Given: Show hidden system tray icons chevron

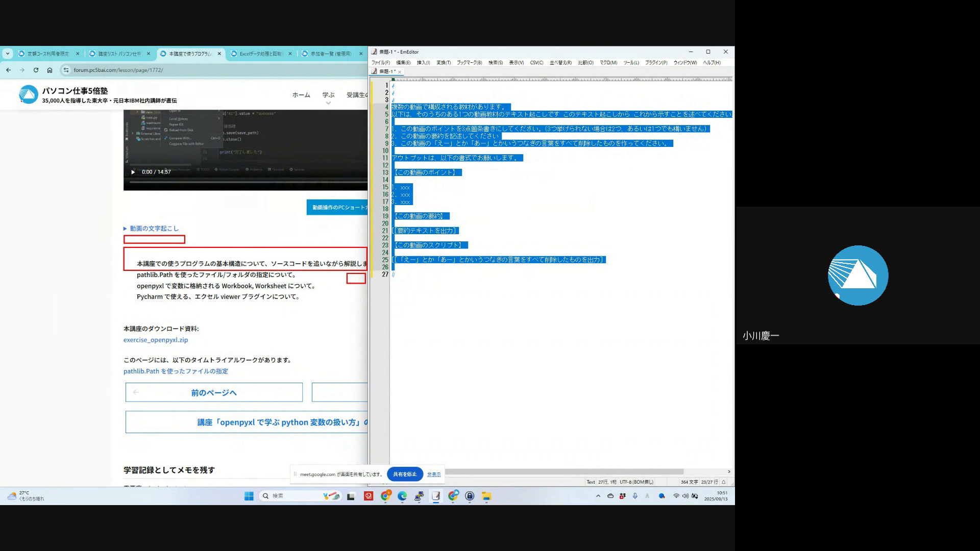Looking at the screenshot, I should [x=598, y=496].
